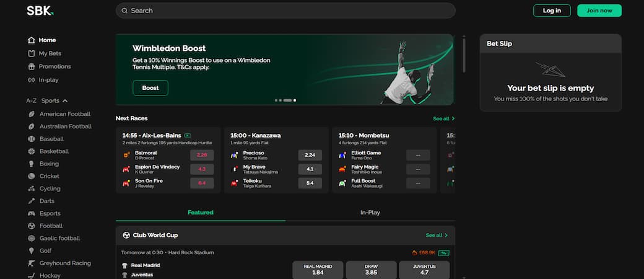Select last banner carousel dot
This screenshot has width=644, height=279.
295,100
